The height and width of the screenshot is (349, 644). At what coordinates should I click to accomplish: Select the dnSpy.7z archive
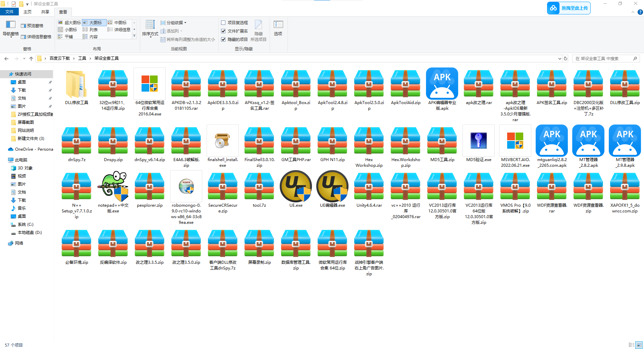[x=76, y=141]
